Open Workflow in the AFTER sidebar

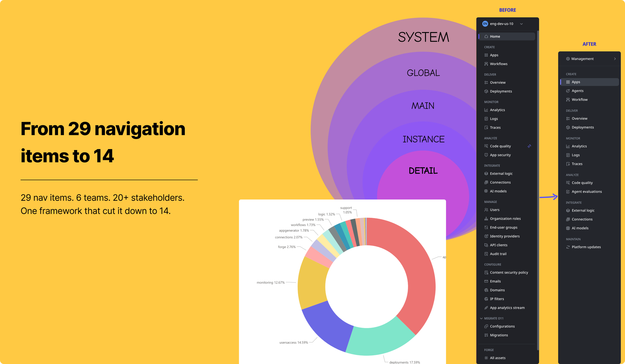(579, 100)
